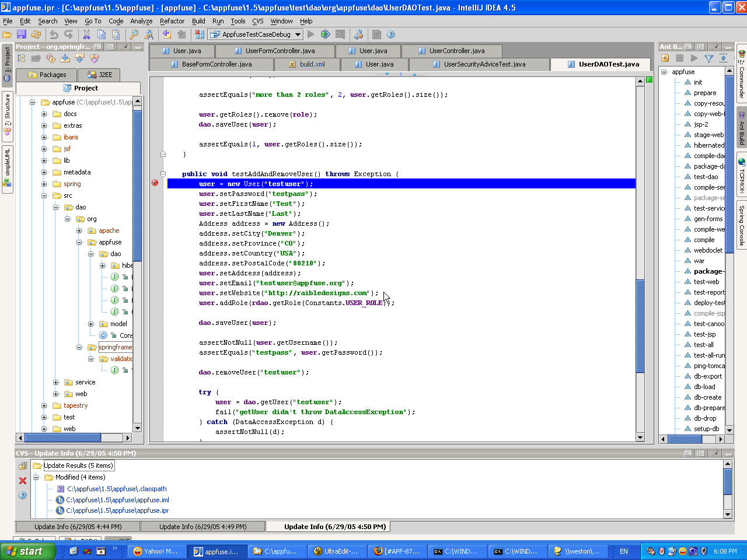
Task: Open the Spring Console side button
Action: pos(742,225)
